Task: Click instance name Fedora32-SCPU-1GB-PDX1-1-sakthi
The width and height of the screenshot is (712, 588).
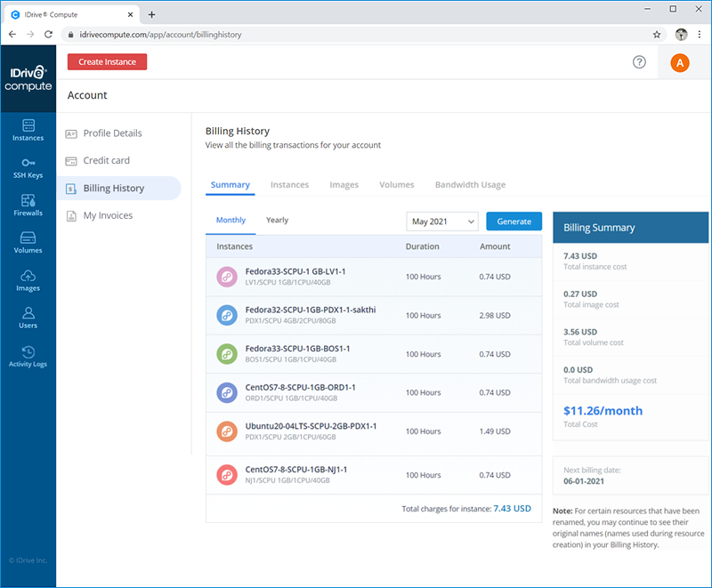Action: 311,310
